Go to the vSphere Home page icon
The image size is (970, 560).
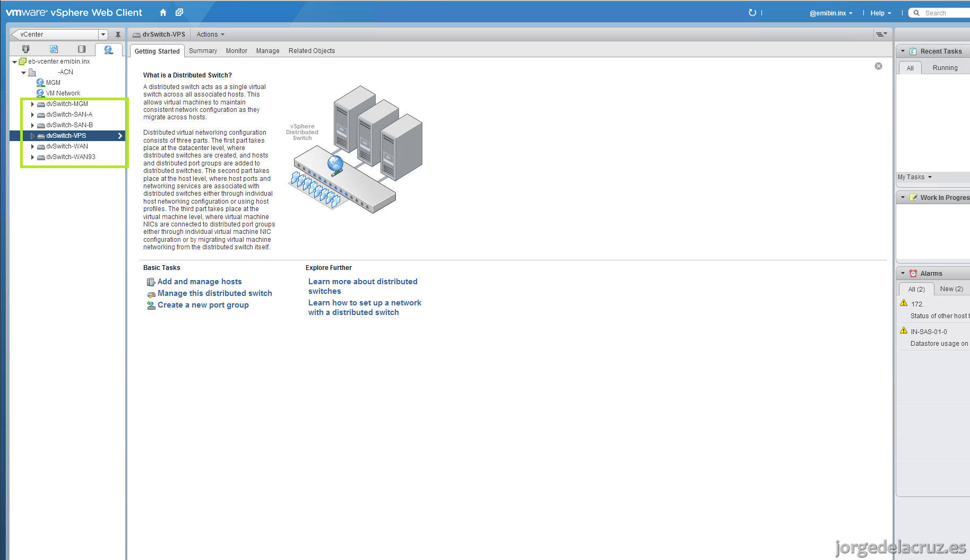coord(163,13)
